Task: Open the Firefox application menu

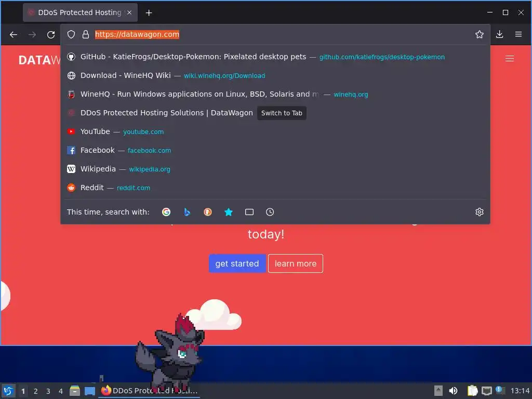Action: [518, 34]
